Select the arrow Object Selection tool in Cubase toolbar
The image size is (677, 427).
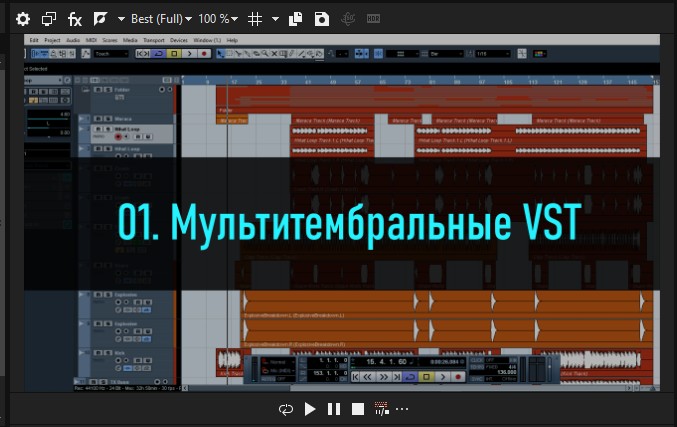(220, 54)
